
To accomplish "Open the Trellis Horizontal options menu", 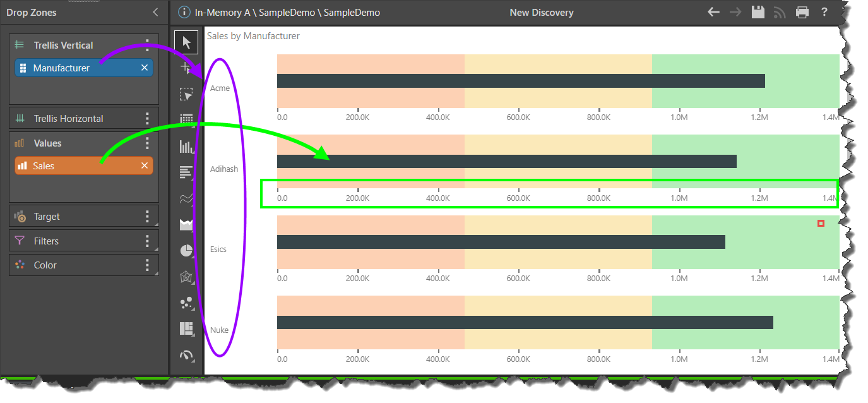I will tap(148, 119).
